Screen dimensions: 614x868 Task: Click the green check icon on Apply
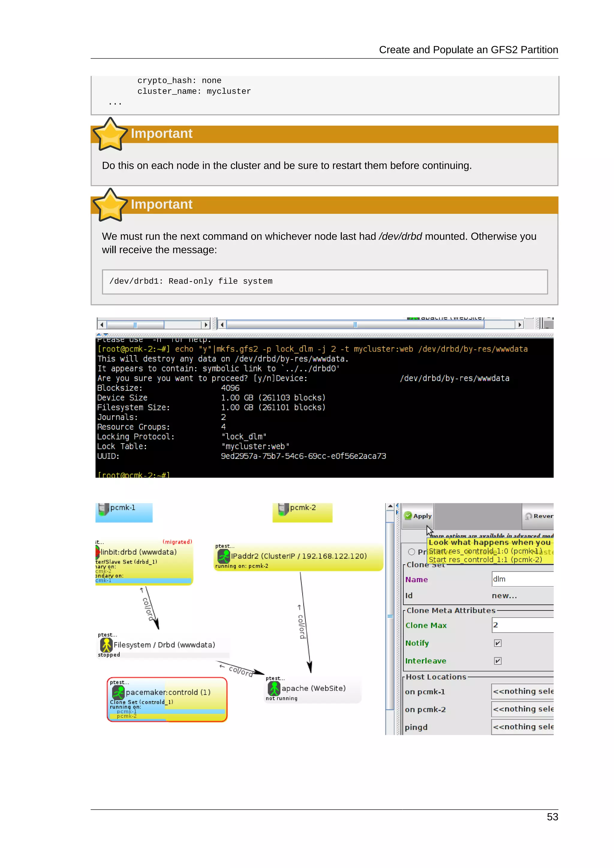[x=408, y=516]
